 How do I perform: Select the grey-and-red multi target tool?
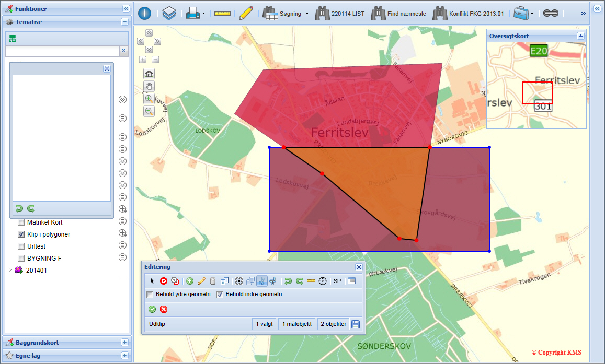click(175, 281)
